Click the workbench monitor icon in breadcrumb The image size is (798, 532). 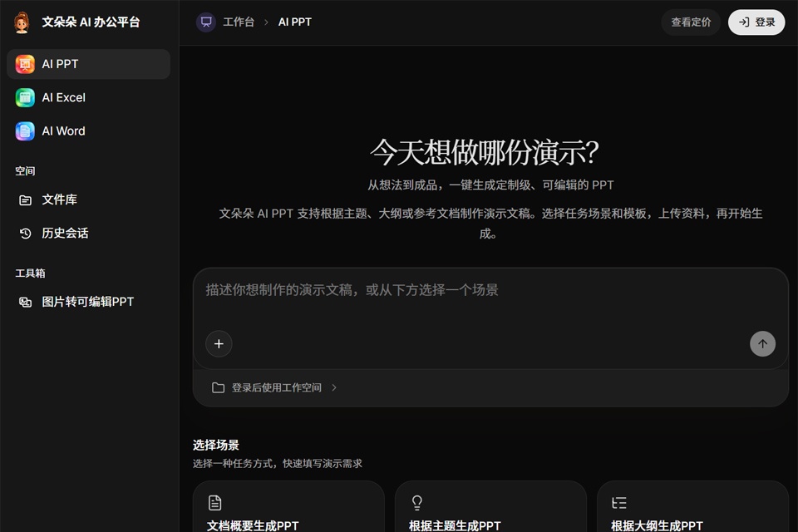coord(206,22)
